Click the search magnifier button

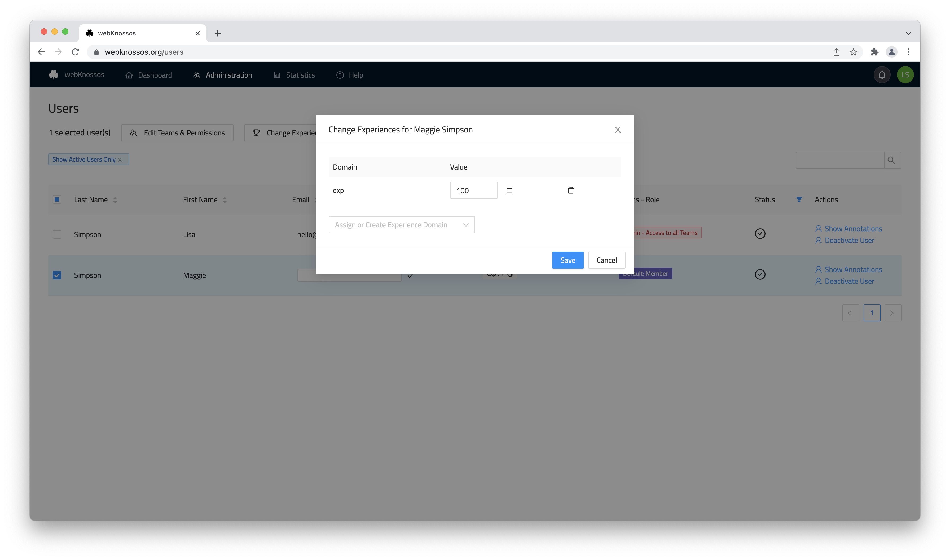tap(892, 160)
